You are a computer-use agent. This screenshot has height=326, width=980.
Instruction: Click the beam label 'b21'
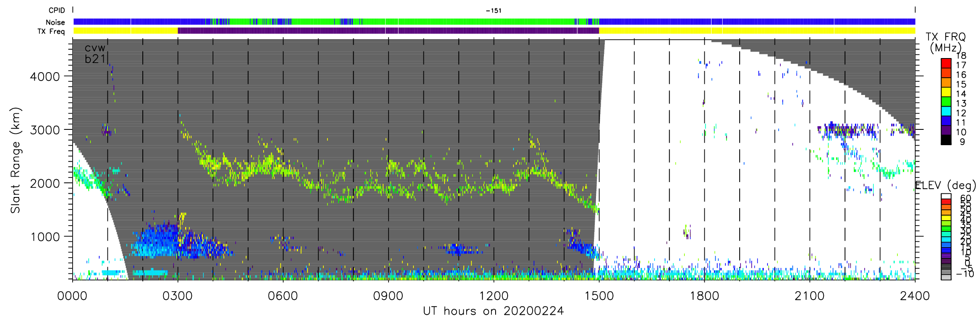[x=95, y=59]
